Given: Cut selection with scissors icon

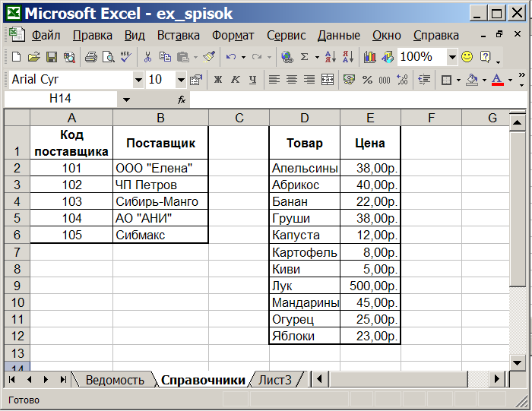Looking at the screenshot, I should (x=147, y=57).
